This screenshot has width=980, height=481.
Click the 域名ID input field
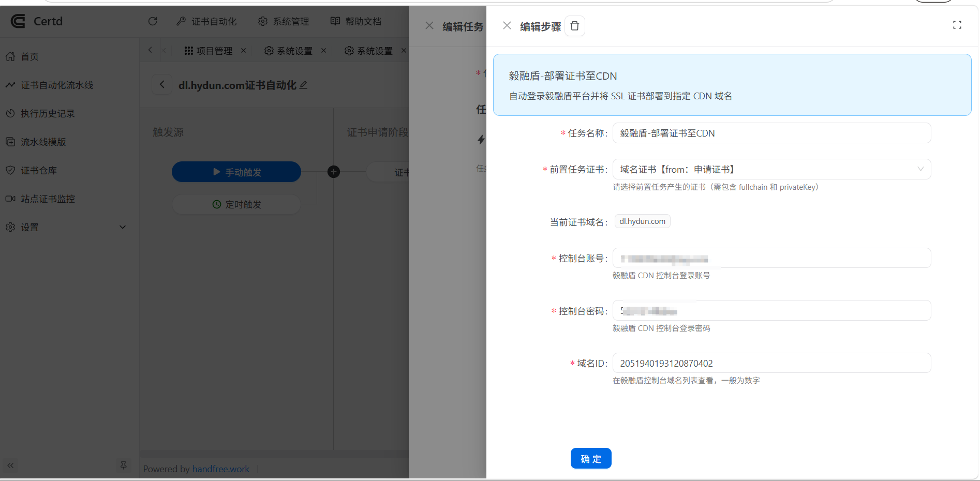coord(771,363)
